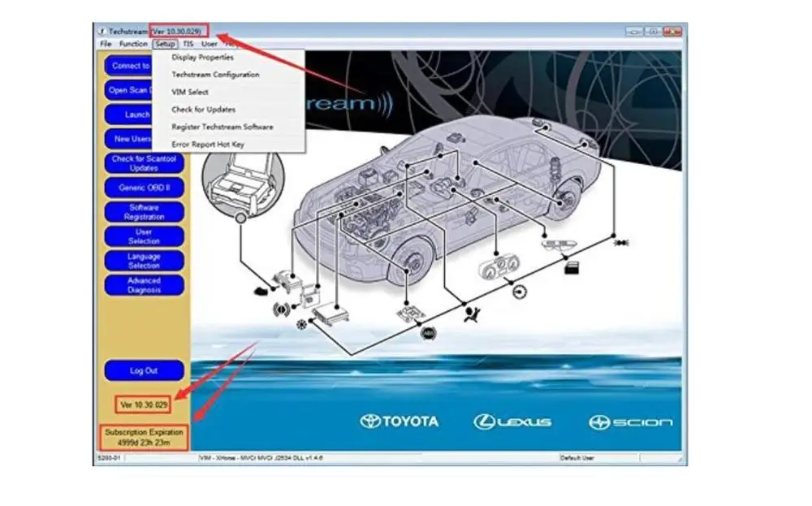Click the New Users button
Image resolution: width=812 pixels, height=506 pixels.
[129, 139]
